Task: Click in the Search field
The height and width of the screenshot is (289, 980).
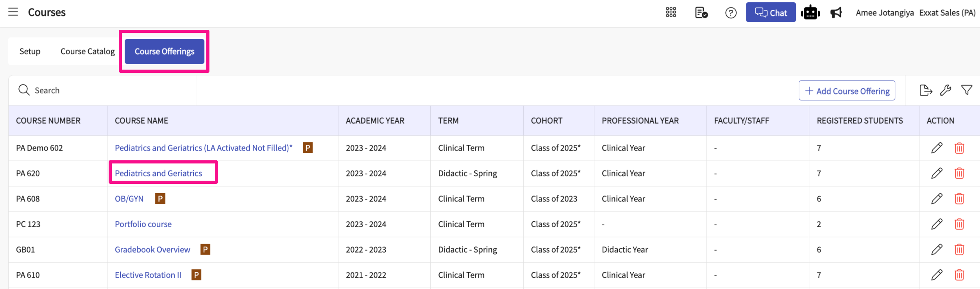Action: coord(109,90)
